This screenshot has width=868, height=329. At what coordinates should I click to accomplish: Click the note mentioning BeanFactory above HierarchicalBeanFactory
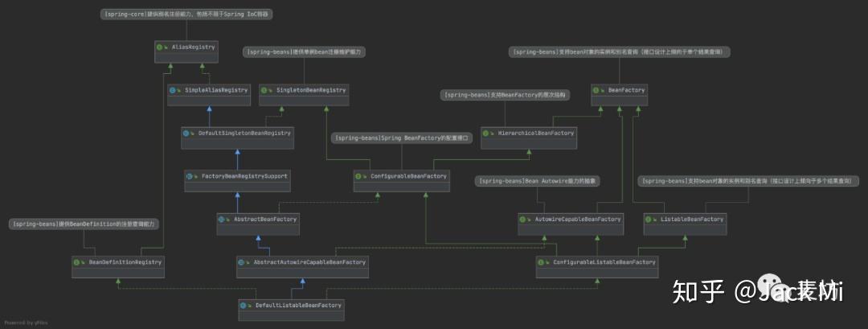(x=505, y=95)
